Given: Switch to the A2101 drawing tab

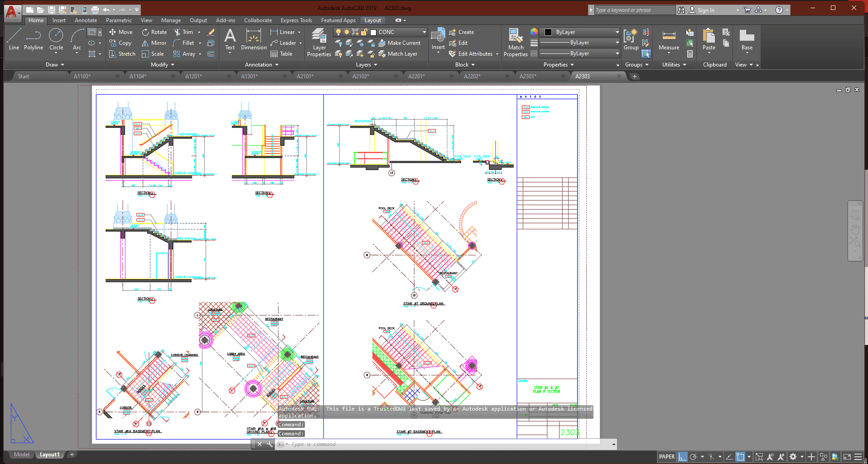Looking at the screenshot, I should tap(305, 77).
